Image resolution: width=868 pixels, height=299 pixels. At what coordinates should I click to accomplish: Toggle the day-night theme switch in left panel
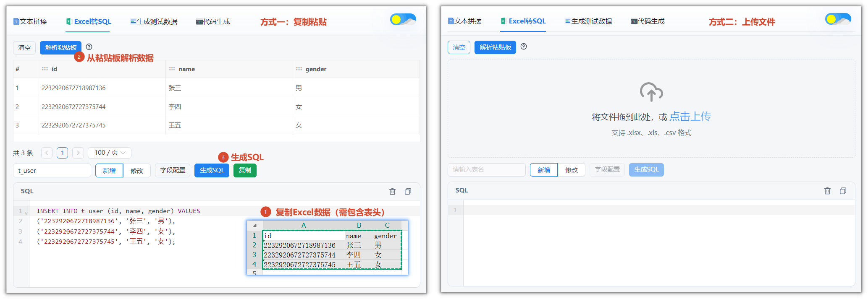[403, 19]
